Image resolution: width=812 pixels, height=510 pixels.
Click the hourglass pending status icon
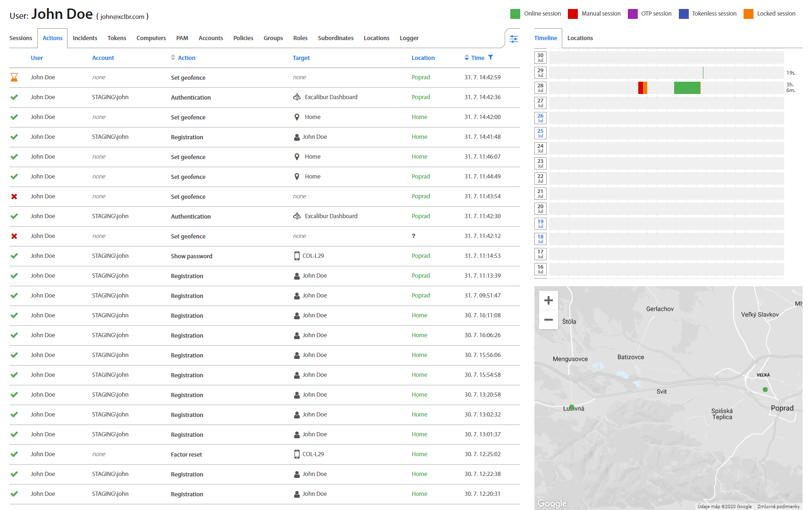tap(14, 77)
